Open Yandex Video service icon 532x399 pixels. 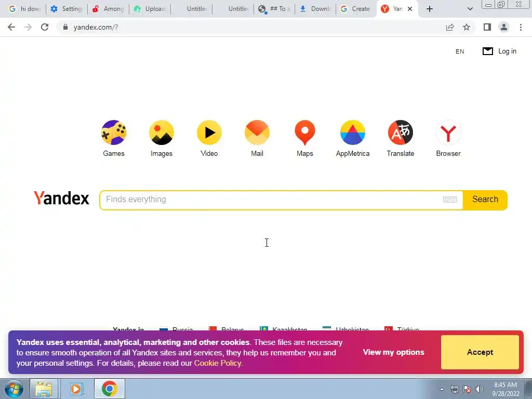209,132
